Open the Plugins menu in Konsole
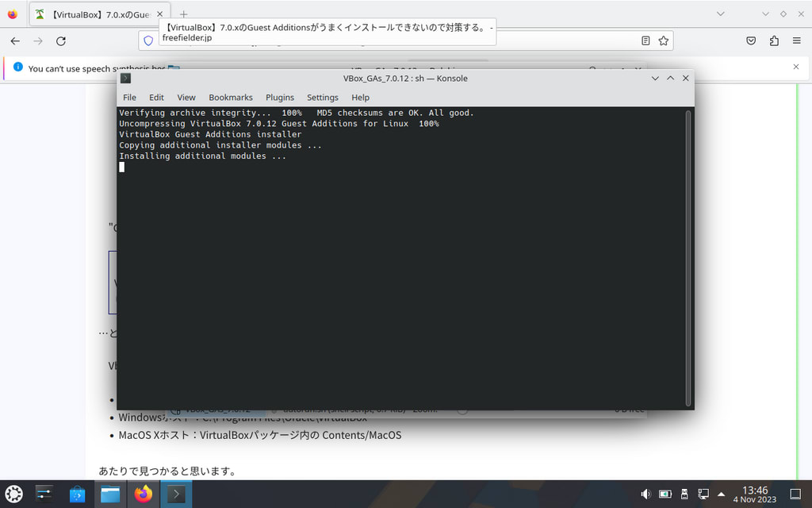 [280, 98]
